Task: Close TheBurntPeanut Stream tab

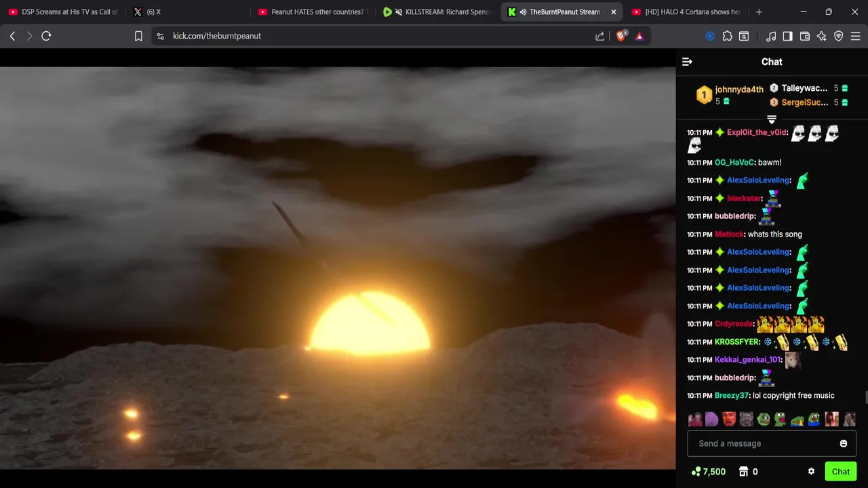Action: point(614,12)
